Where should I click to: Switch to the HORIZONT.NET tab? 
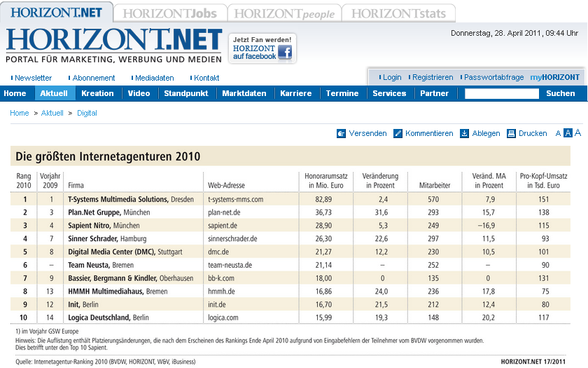coord(56,13)
